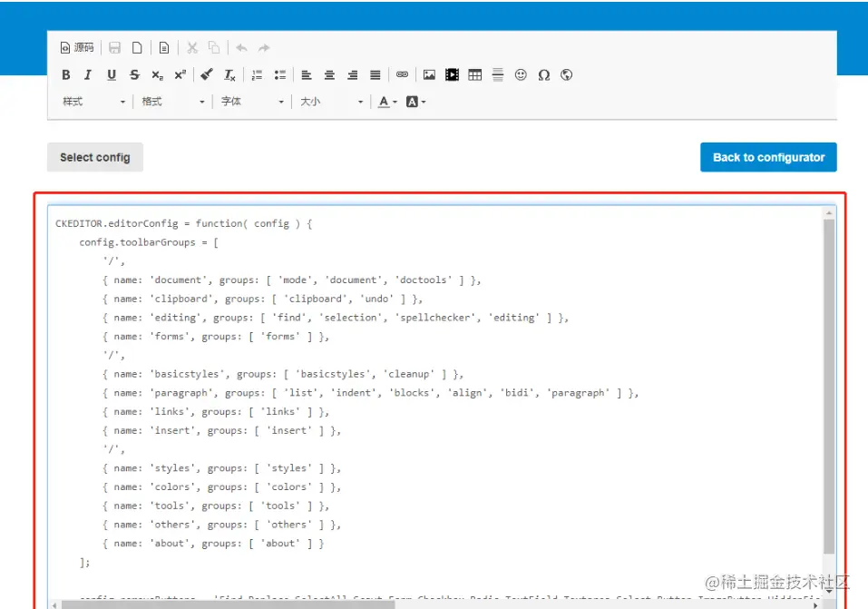This screenshot has height=609, width=868.
Task: Insert a link with chain icon
Action: coord(402,74)
